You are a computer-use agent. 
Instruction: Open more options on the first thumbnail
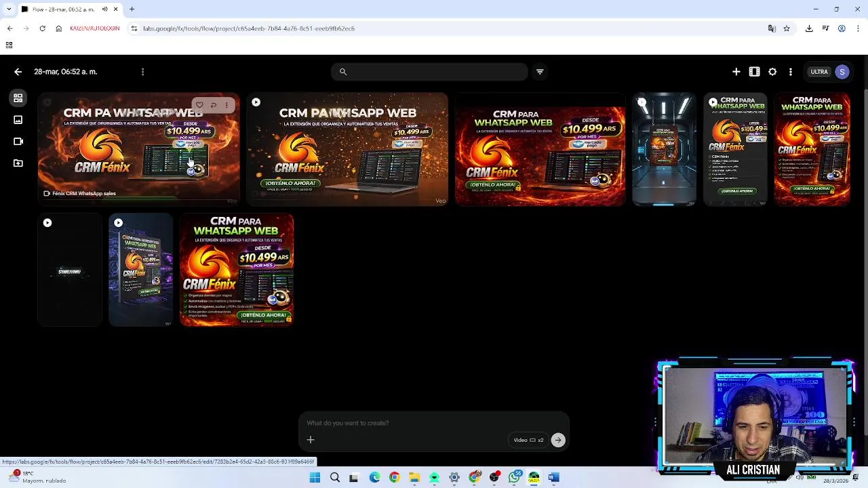click(226, 105)
